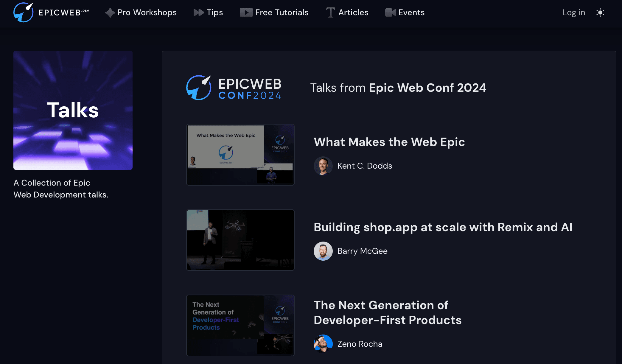Click the Events video camera icon
The image size is (622, 364).
point(390,13)
